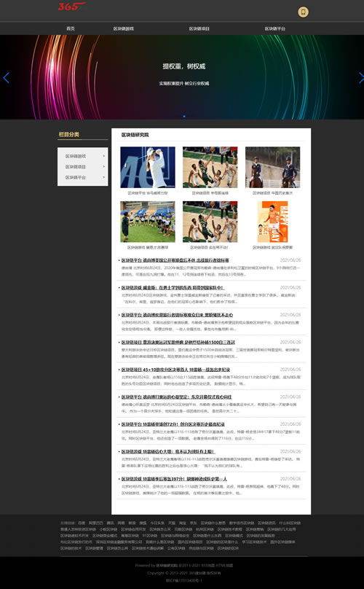
Task: Open the golfer photo thumbnail
Action: [x=148, y=167]
